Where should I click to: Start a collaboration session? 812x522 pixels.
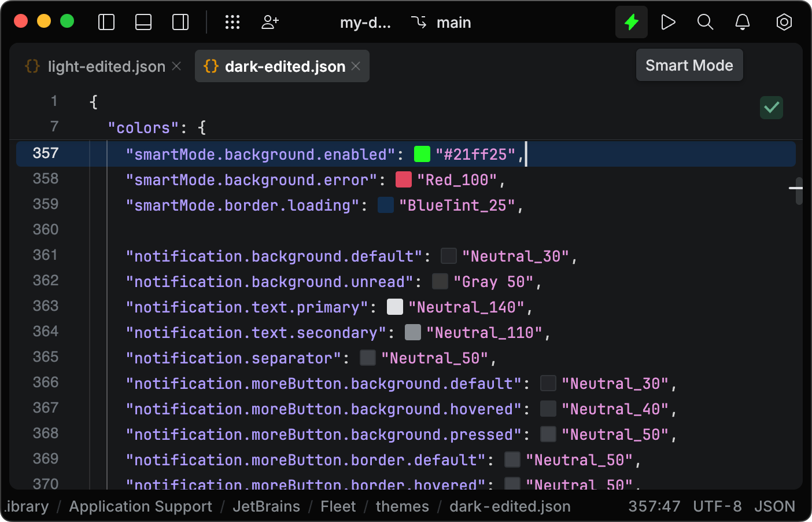tap(270, 22)
